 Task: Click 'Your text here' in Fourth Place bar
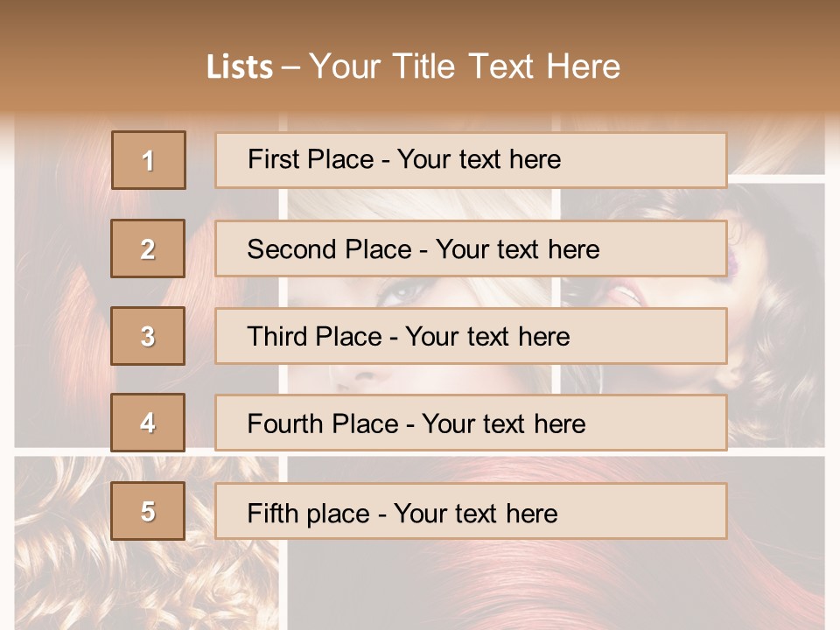pos(504,423)
